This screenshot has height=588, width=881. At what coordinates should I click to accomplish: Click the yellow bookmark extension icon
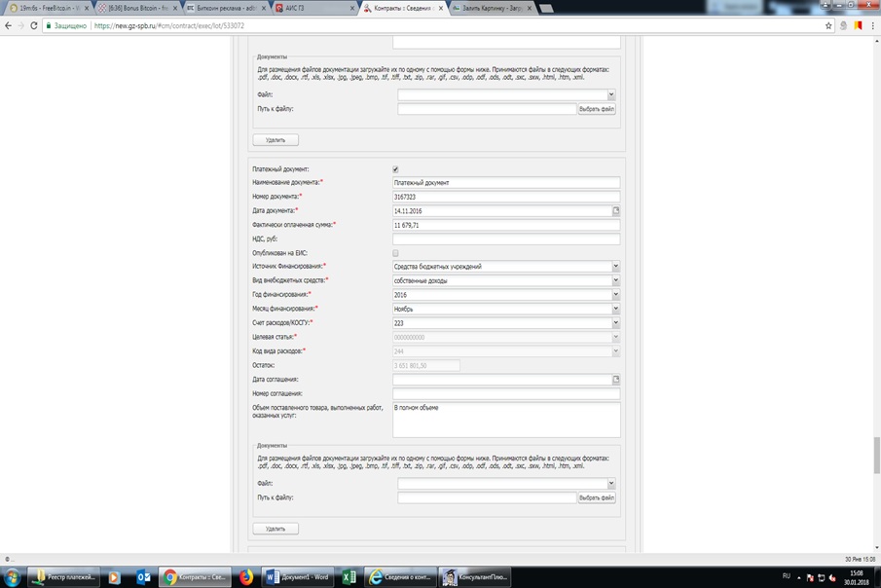[858, 26]
